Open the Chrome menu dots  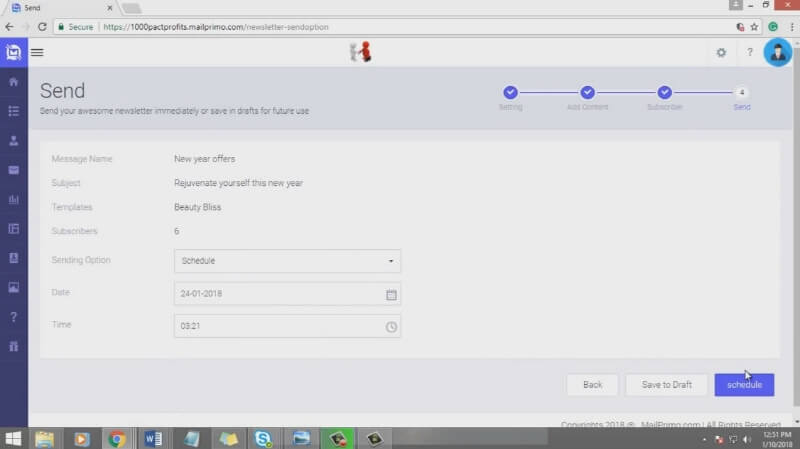coord(792,27)
